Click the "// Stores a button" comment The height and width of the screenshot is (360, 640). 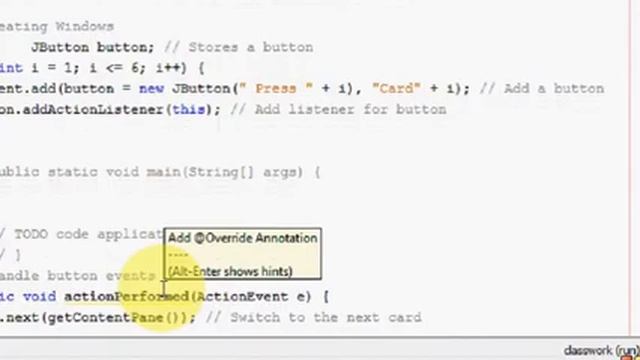click(239, 47)
